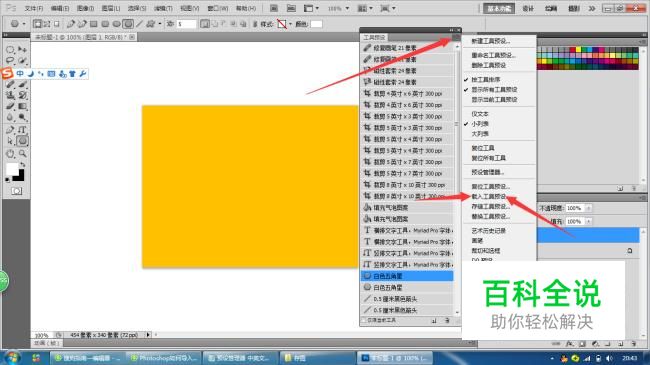Toggle the 仅限当前工具 checkbox
The width and height of the screenshot is (650, 365).
364,320
